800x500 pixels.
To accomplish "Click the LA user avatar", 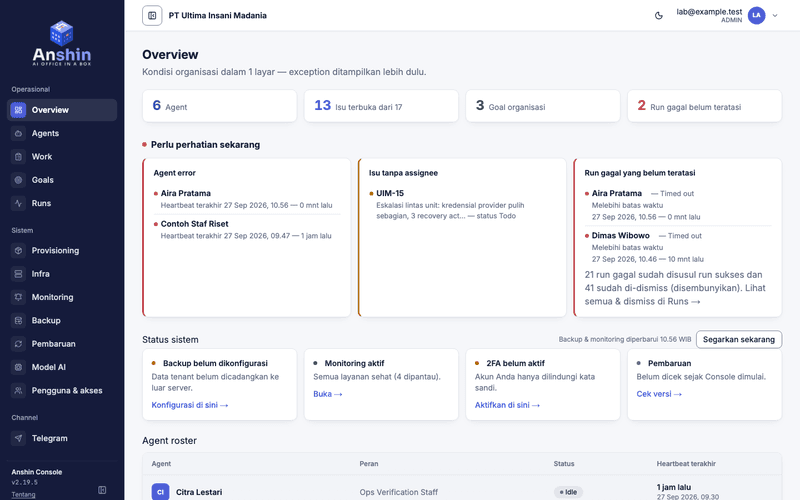I will click(757, 15).
